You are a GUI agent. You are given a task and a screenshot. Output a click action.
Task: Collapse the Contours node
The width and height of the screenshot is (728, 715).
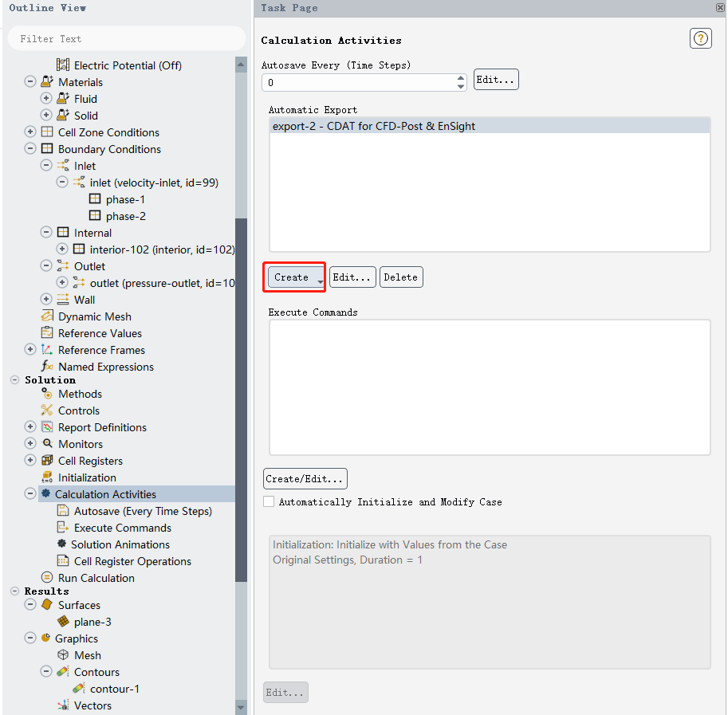pos(46,671)
